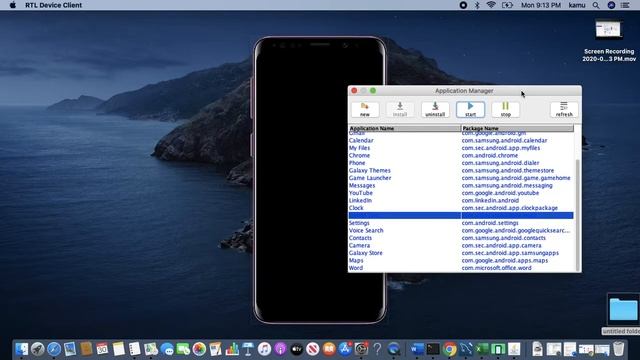Open App Store from the dock
This screenshot has width=640, height=360.
click(345, 349)
